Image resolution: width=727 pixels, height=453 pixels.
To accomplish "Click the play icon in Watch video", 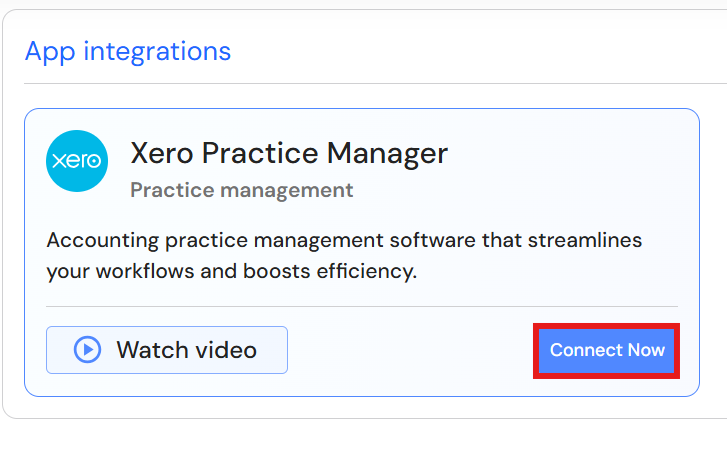I will (88, 350).
